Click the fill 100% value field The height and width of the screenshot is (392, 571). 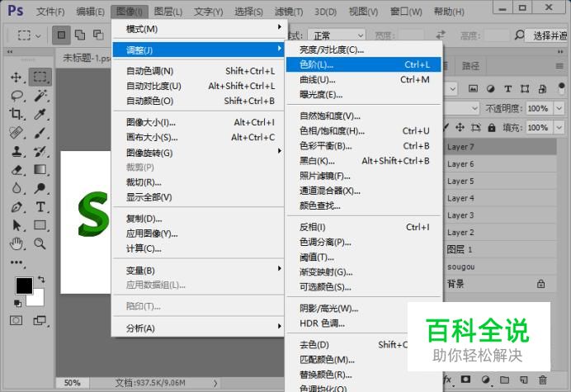[540, 128]
